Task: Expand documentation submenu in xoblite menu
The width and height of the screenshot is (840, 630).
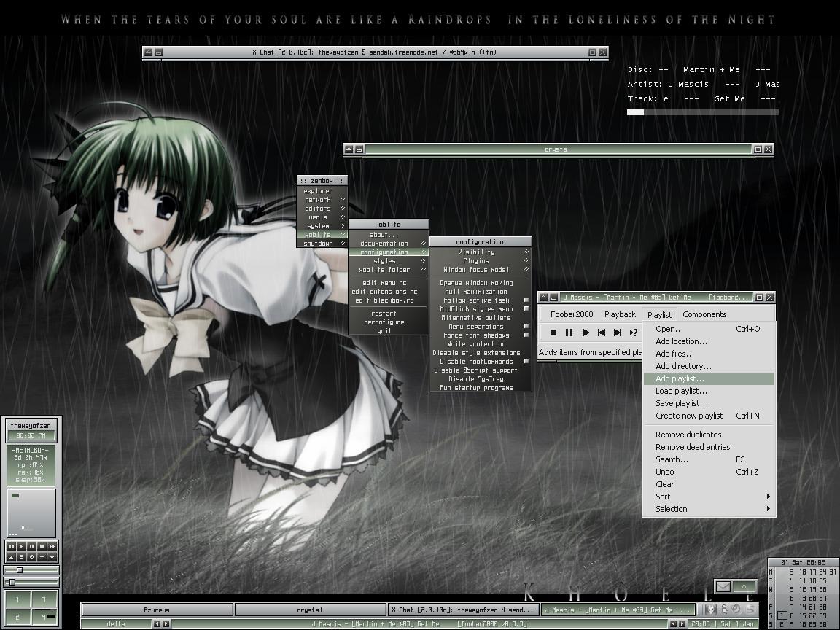Action: point(389,244)
